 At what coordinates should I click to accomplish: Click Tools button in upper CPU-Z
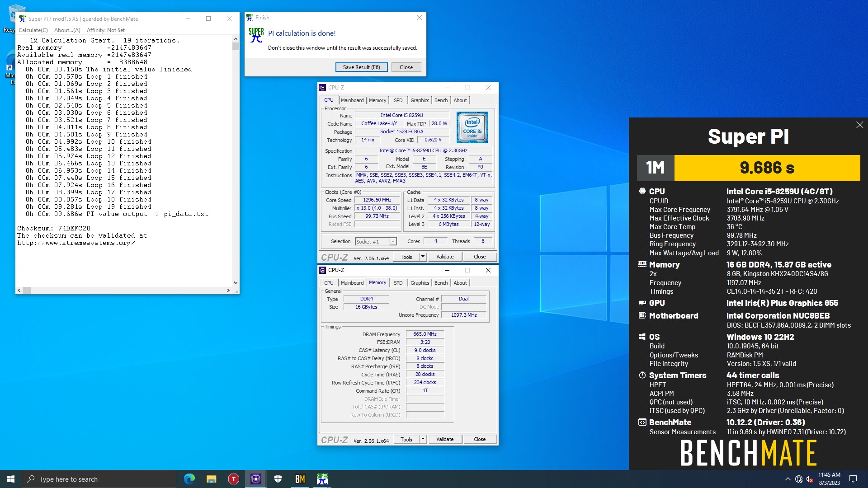(406, 257)
